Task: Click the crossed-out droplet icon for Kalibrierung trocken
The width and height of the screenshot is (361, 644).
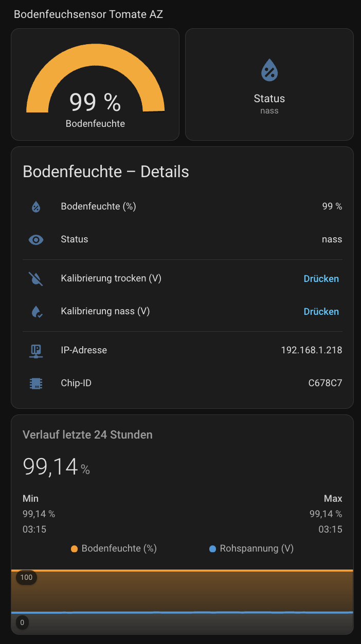Action: point(36,279)
